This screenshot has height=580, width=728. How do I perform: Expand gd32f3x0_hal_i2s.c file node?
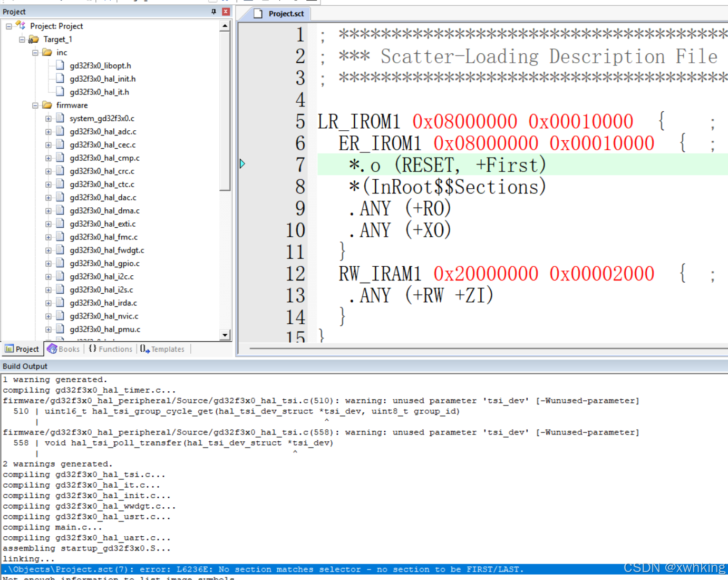[48, 290]
